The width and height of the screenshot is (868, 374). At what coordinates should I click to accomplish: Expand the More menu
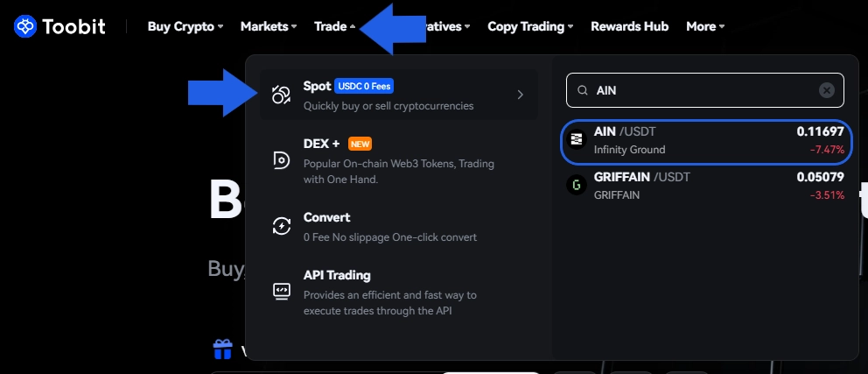pyautogui.click(x=704, y=26)
